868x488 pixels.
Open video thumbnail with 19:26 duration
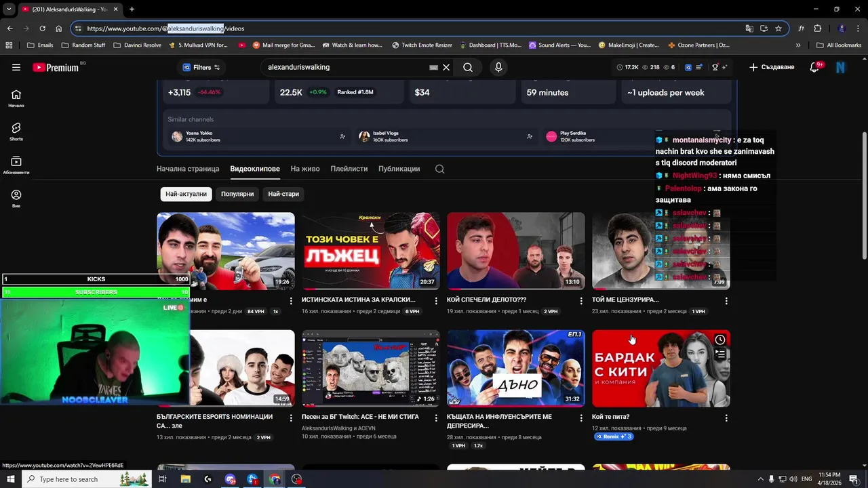pos(226,251)
